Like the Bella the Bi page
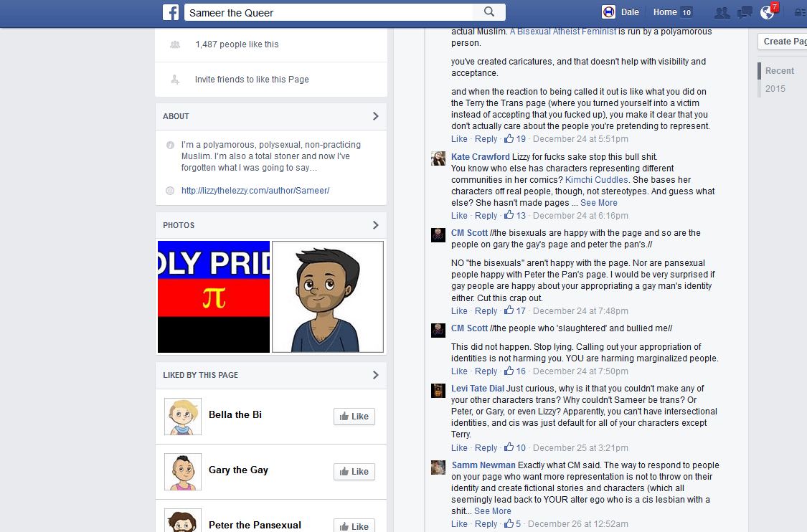The height and width of the screenshot is (532, 807). coord(354,417)
